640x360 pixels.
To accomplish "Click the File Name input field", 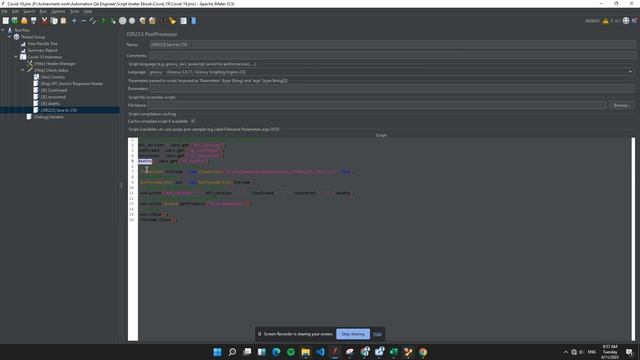I will (376, 105).
